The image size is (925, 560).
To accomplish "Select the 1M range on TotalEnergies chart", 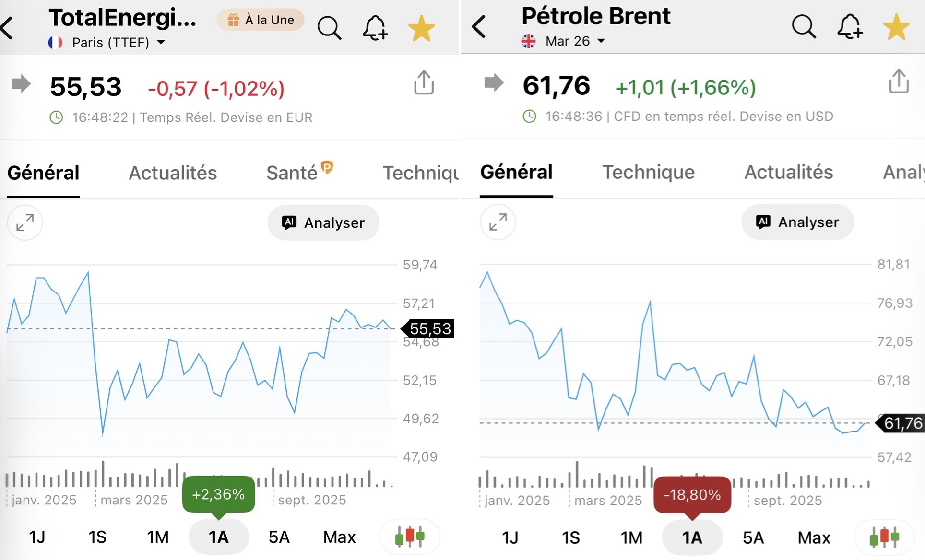I will click(158, 537).
